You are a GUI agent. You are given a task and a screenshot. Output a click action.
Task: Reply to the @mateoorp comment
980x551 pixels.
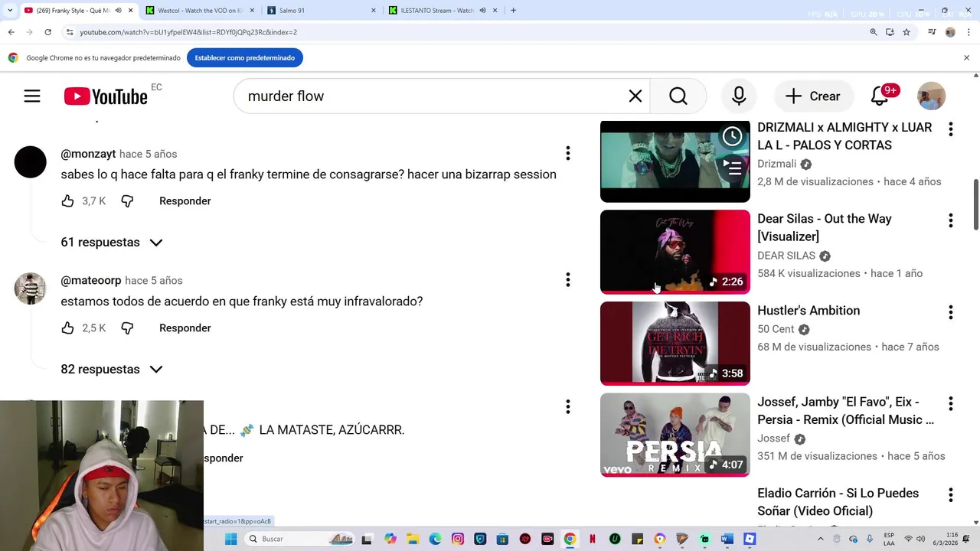(185, 328)
